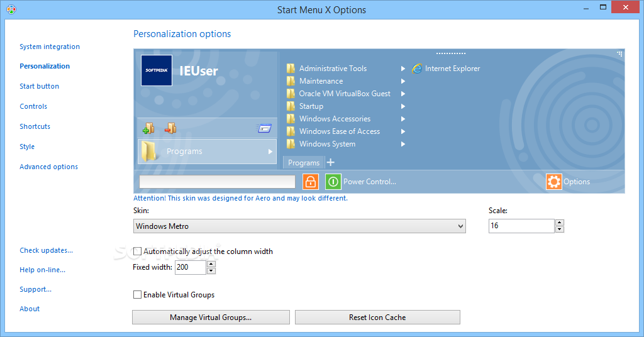
Task: Click the run window icon beside folder icons
Action: (265, 128)
